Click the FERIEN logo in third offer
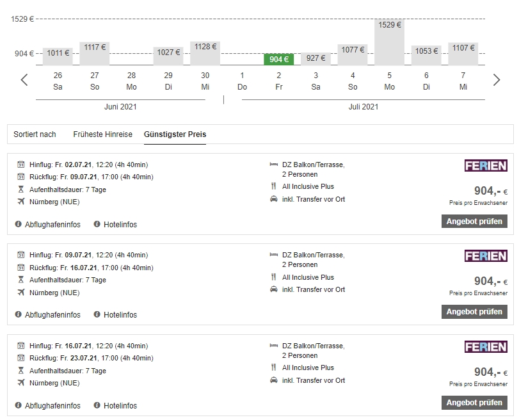This screenshot has width=519, height=420. coord(485,347)
